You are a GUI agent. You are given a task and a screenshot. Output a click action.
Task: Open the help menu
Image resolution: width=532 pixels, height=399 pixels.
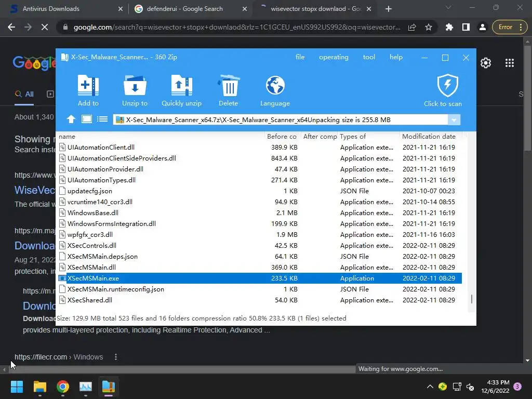(x=396, y=57)
